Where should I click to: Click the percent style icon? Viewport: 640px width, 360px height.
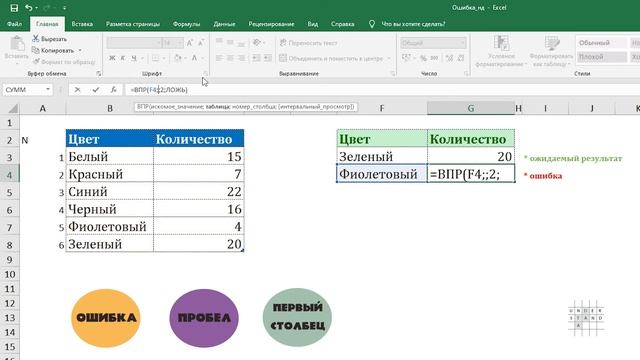424,58
